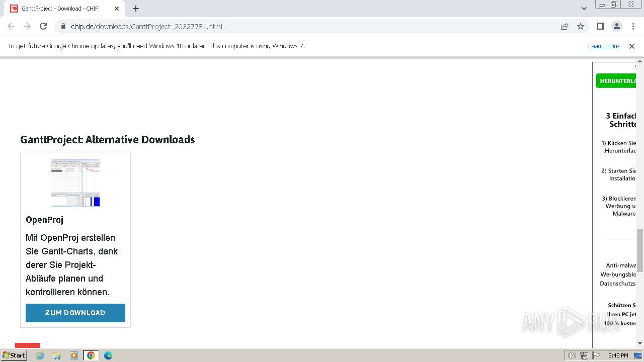Viewport: 644px width, 362px height.
Task: Go forward to the next page
Action: click(x=27, y=26)
